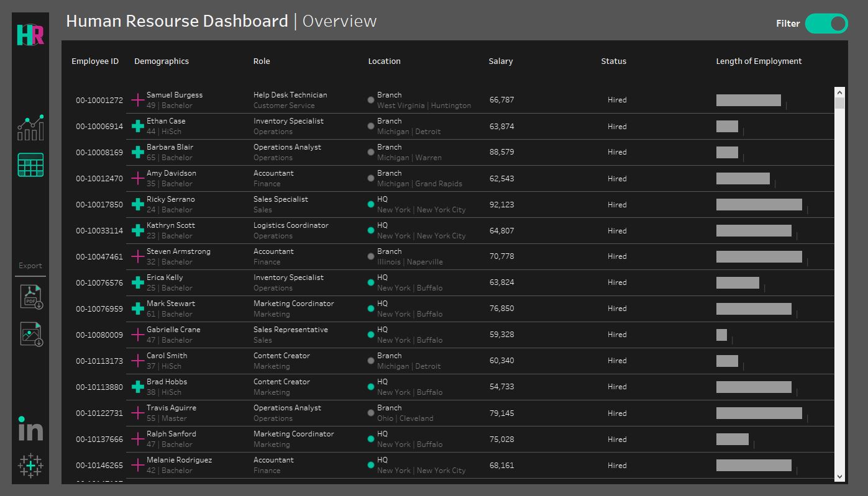This screenshot has height=496, width=868.
Task: Click the Salary column header
Action: tap(501, 61)
